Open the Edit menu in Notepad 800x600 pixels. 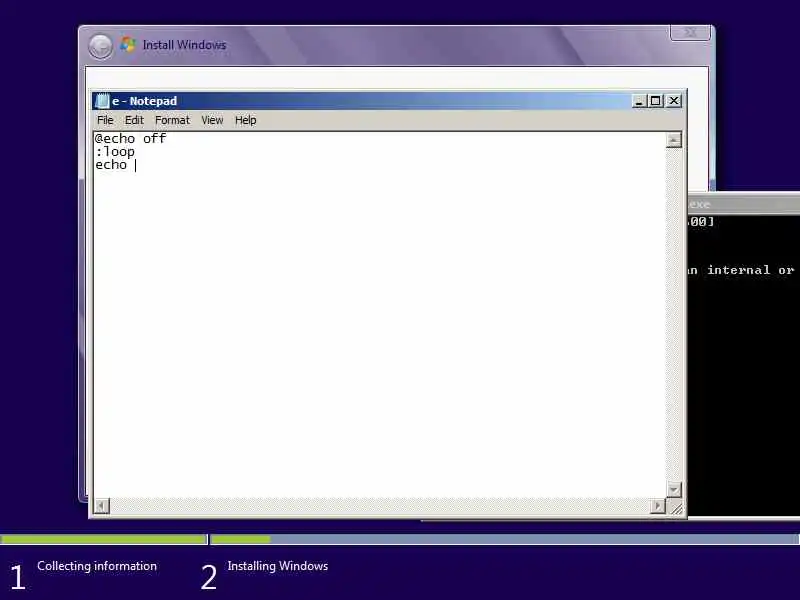tap(134, 120)
